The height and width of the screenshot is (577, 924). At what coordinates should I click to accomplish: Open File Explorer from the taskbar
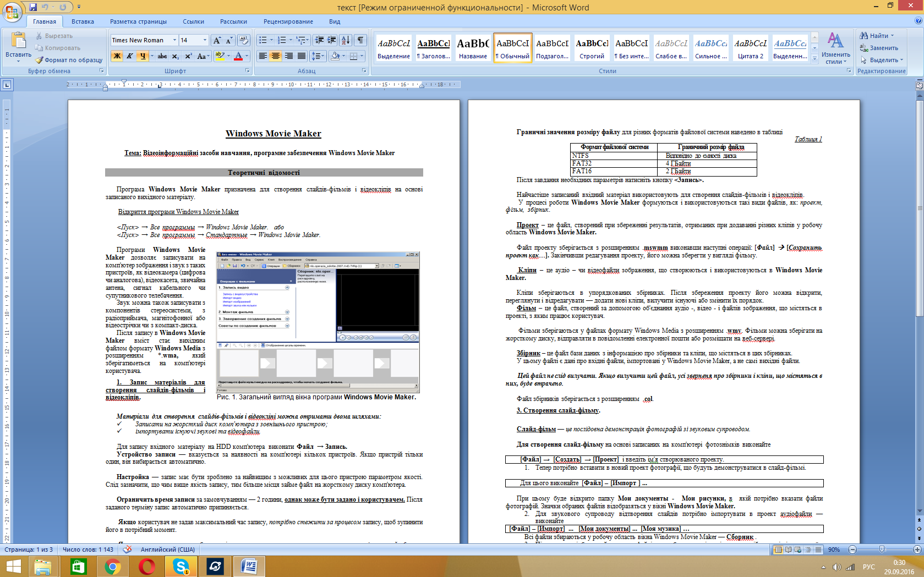[43, 566]
